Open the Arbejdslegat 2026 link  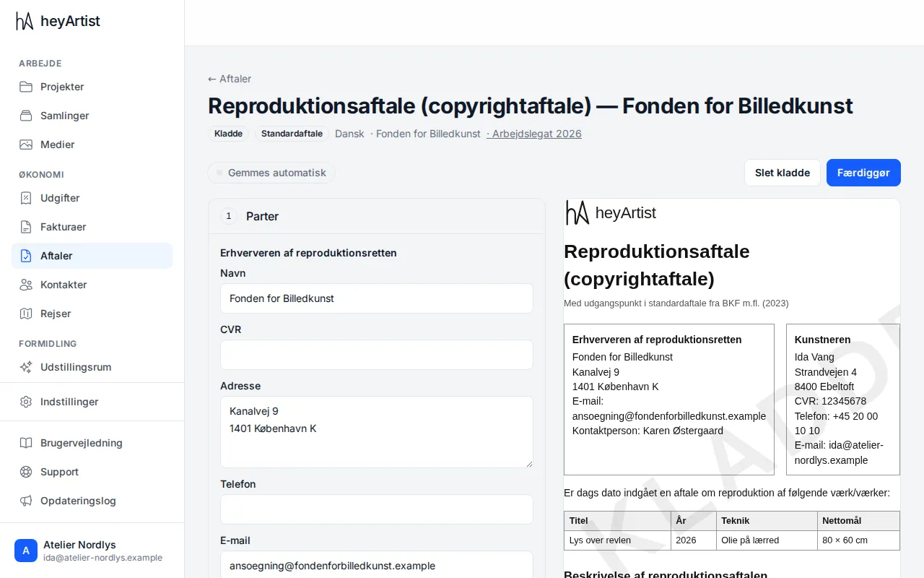pyautogui.click(x=534, y=134)
